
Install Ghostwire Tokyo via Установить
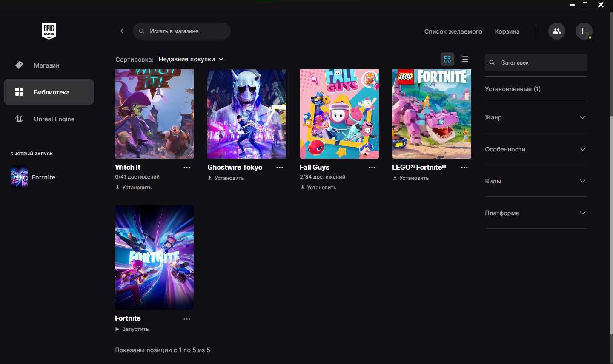tap(226, 178)
